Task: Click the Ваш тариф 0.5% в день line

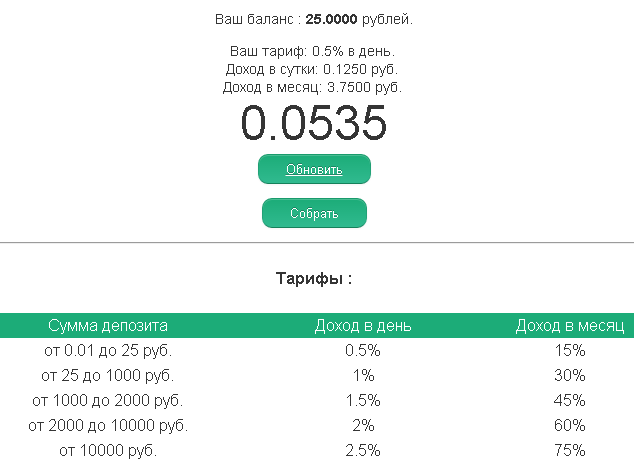Action: click(313, 51)
